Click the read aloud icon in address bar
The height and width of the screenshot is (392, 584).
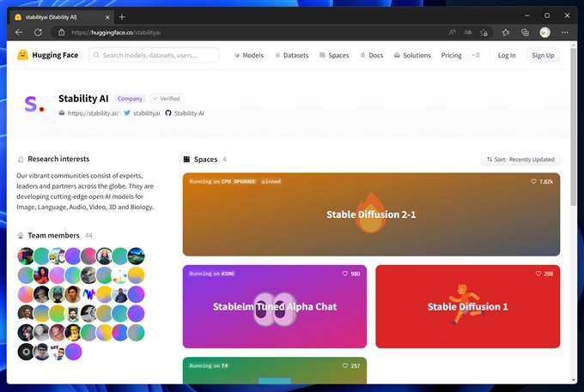[452, 33]
